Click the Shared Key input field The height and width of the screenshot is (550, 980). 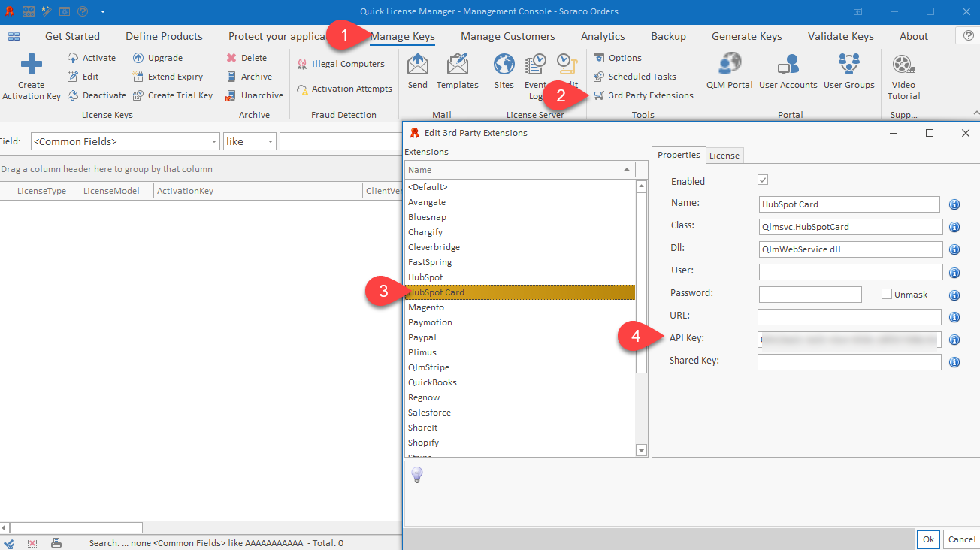click(849, 362)
